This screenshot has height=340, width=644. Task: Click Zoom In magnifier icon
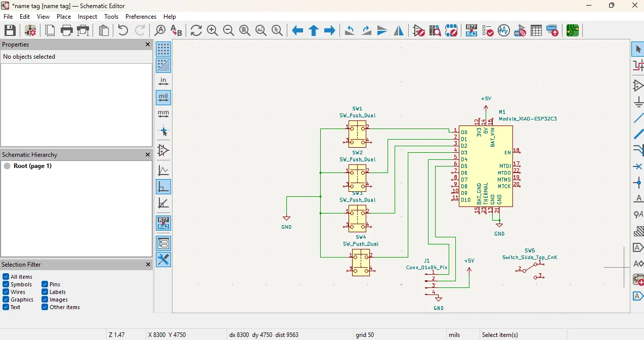click(x=212, y=30)
